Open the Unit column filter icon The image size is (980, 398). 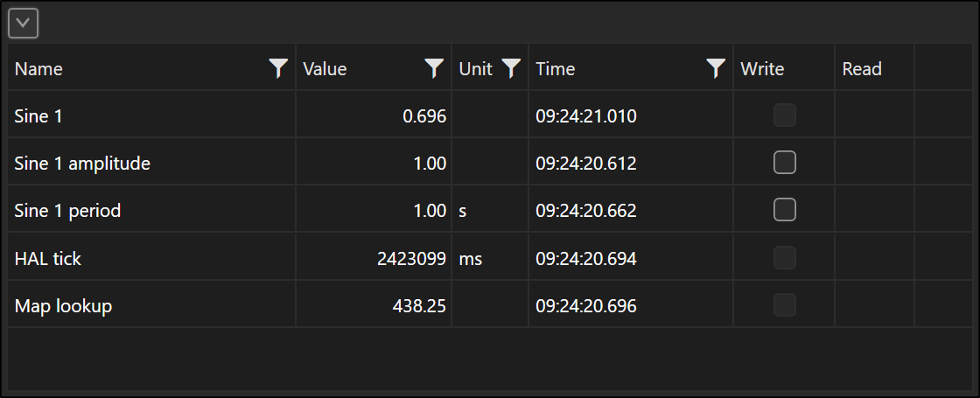click(x=511, y=68)
